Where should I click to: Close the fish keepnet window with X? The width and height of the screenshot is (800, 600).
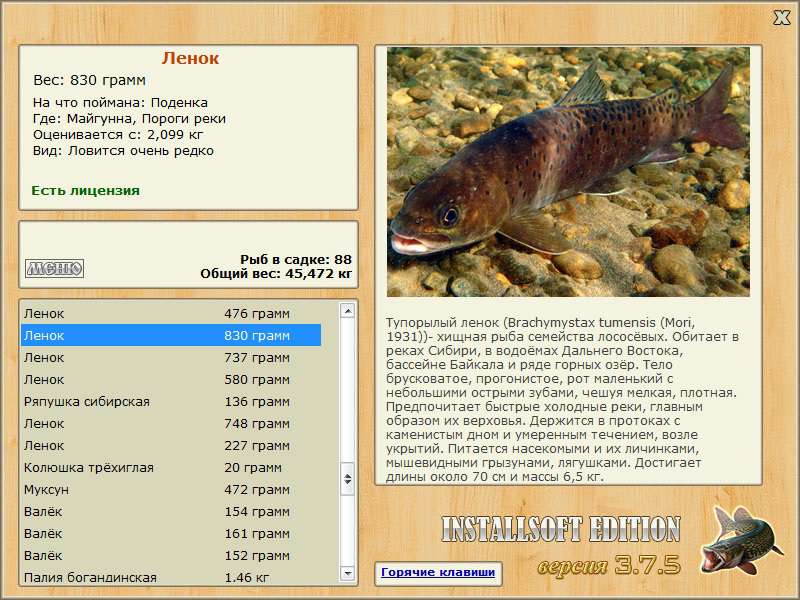click(x=781, y=18)
